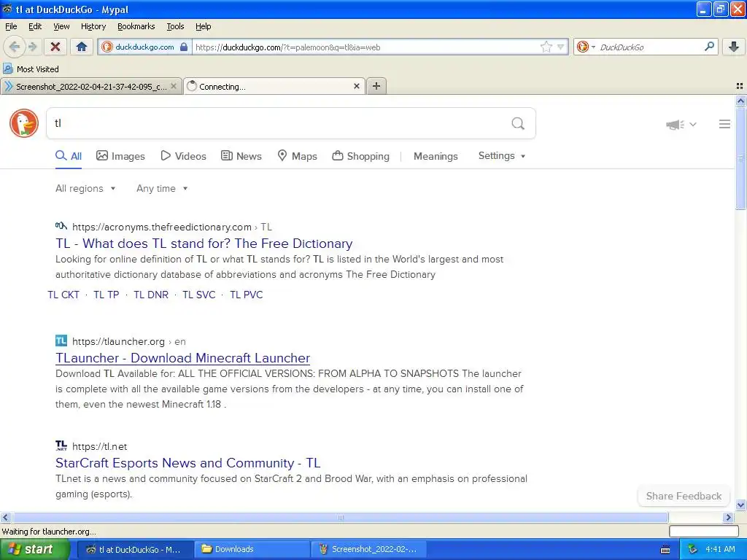Open the Windows start button
747x560 pixels.
34,550
